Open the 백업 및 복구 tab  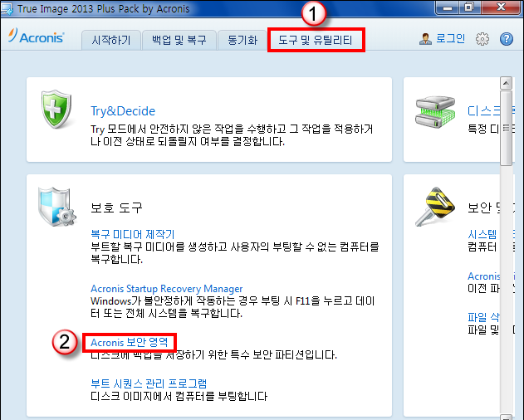tap(179, 40)
